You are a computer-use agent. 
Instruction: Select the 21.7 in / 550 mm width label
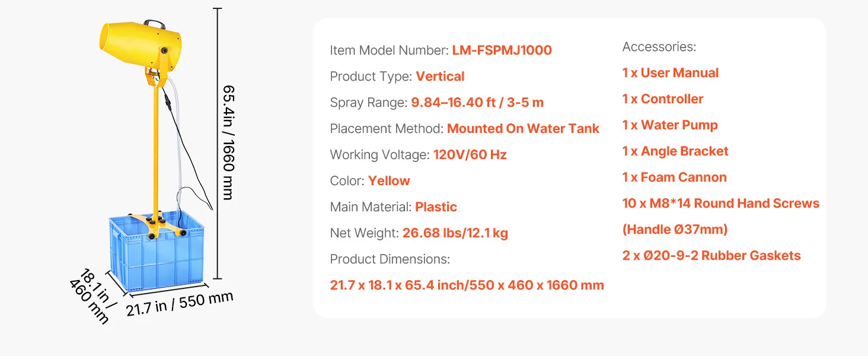point(180,304)
